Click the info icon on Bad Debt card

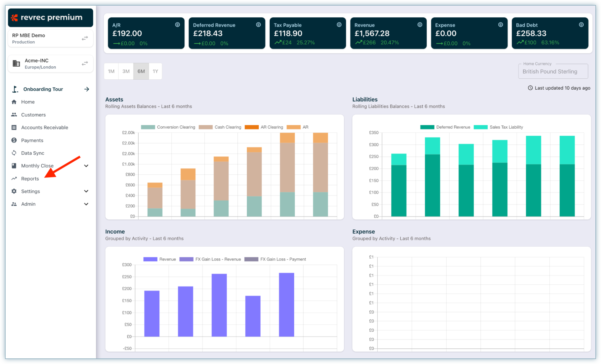(581, 25)
